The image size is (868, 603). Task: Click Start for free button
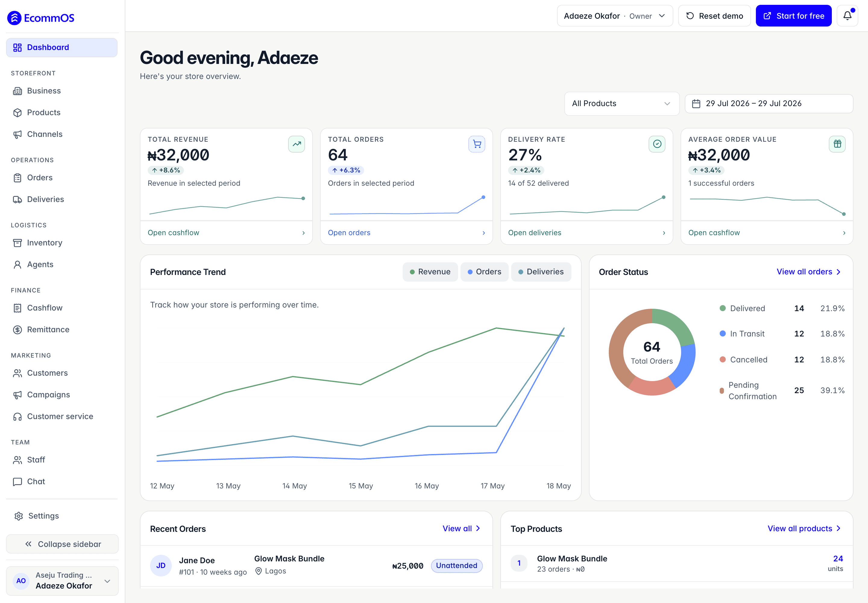pos(793,16)
